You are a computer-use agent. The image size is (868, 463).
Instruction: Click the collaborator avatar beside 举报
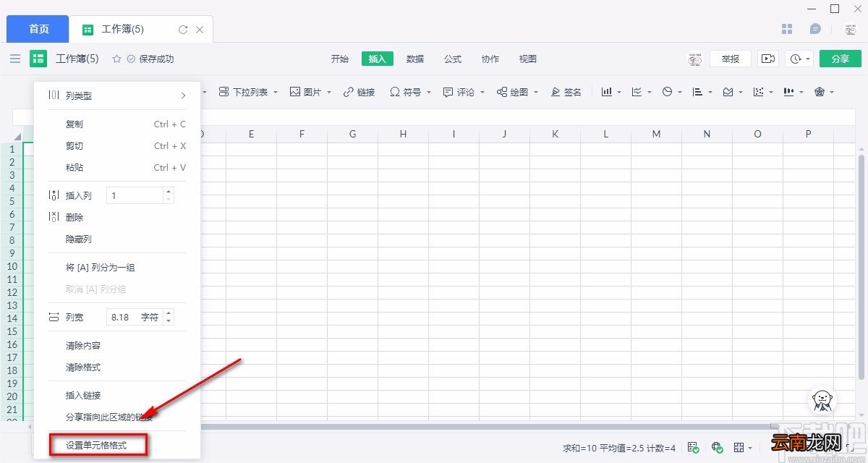[695, 59]
